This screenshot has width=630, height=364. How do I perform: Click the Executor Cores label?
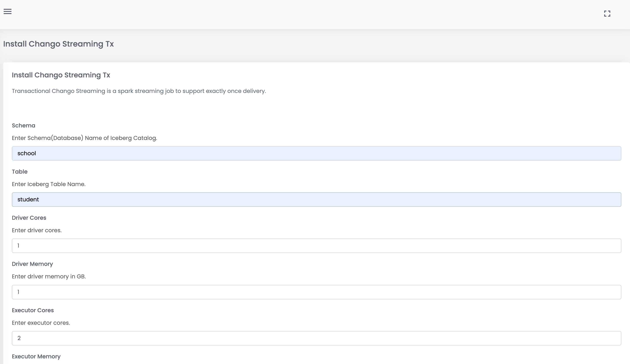(x=33, y=310)
